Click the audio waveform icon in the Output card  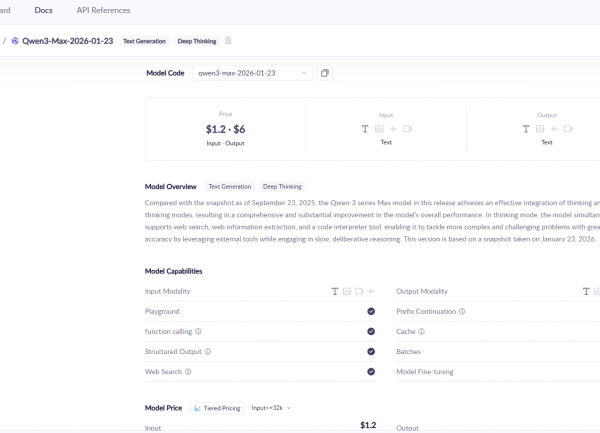coord(554,129)
